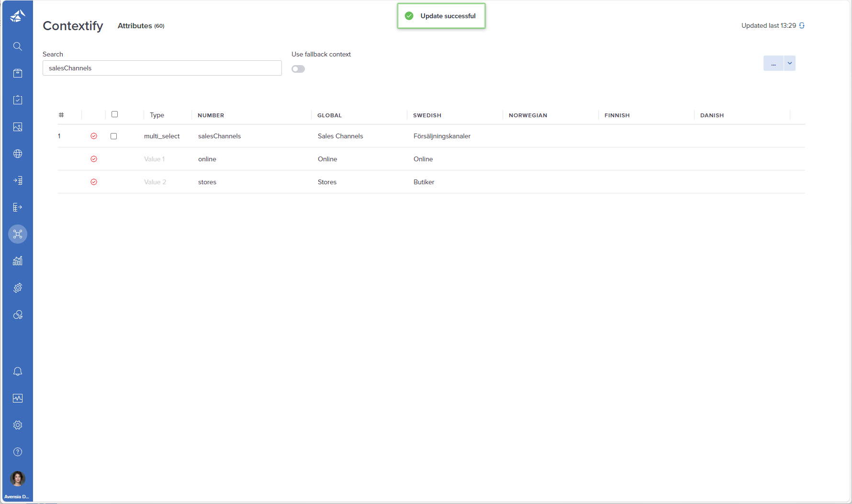Open the search icon in sidebar
This screenshot has height=504, width=852.
(x=18, y=46)
